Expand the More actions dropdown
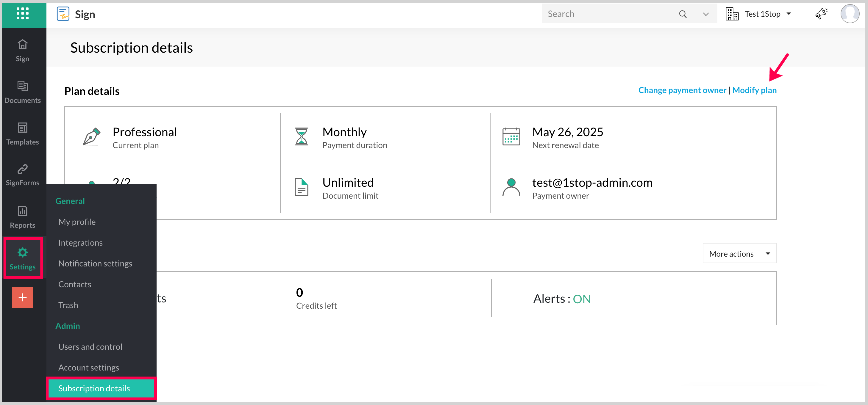The height and width of the screenshot is (405, 868). coord(739,254)
